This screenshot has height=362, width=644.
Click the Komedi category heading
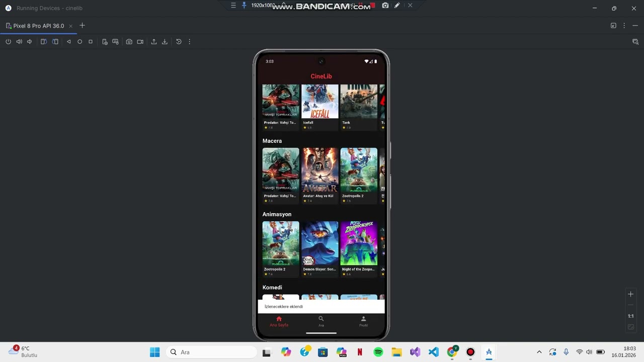272,288
